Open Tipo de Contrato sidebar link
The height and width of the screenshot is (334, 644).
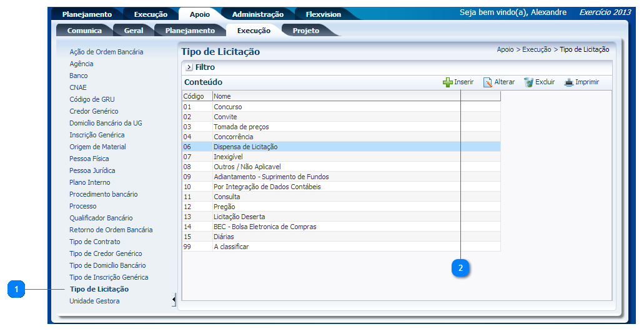pos(95,242)
